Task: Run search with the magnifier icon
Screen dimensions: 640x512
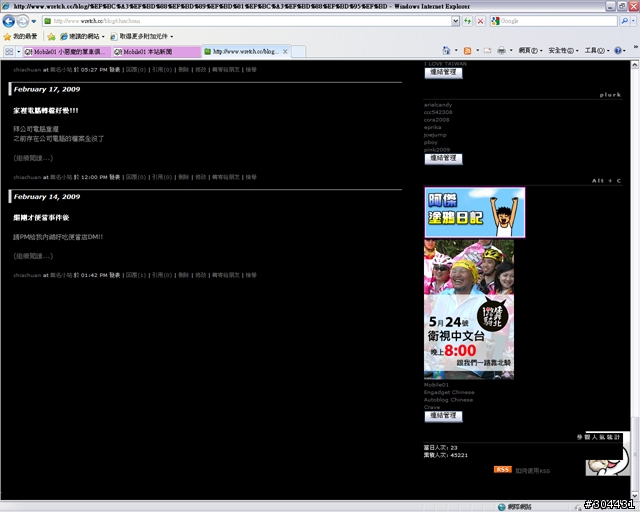Action: 624,21
